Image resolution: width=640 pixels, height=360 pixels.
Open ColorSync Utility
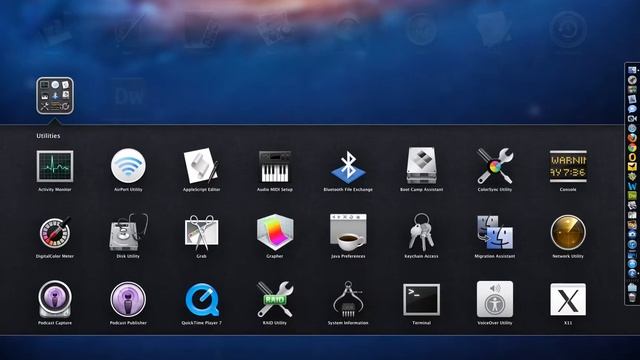[495, 166]
